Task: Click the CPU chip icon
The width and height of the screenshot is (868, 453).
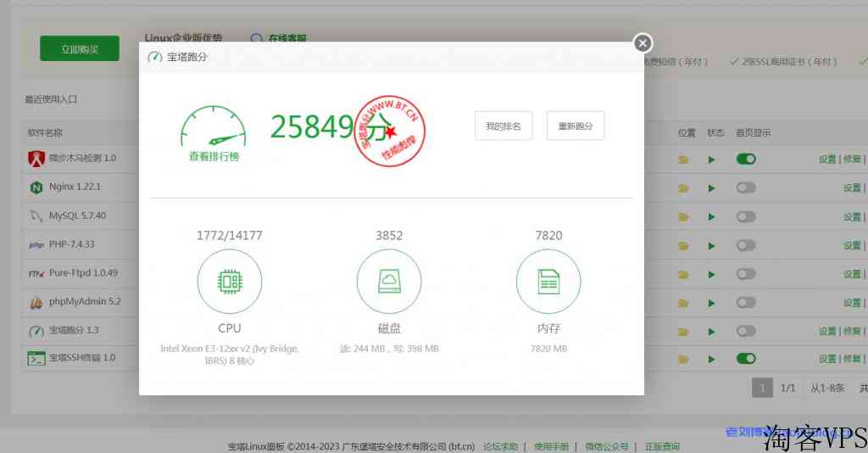Action: click(230, 282)
